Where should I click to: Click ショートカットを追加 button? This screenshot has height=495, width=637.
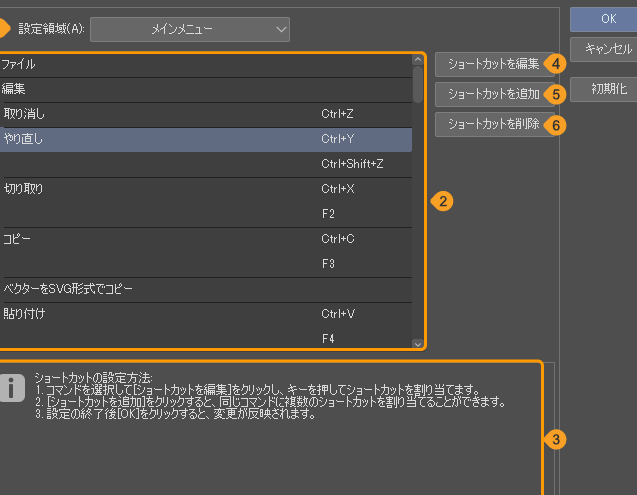pyautogui.click(x=494, y=94)
